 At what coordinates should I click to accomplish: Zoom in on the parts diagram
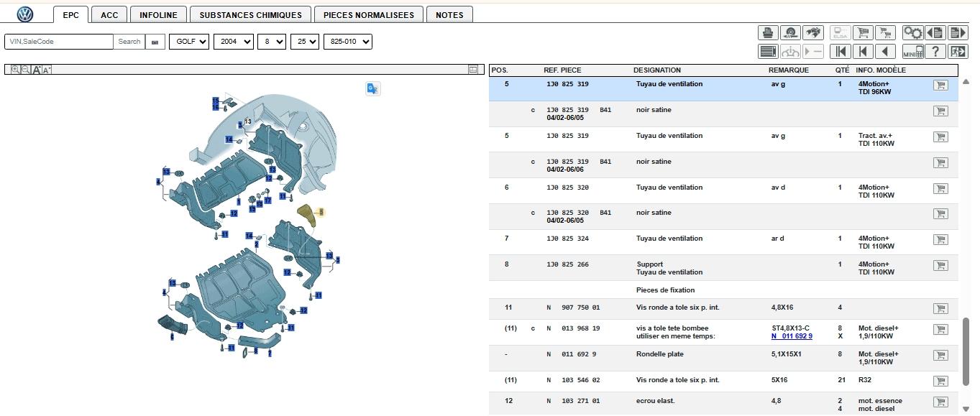tap(15, 70)
